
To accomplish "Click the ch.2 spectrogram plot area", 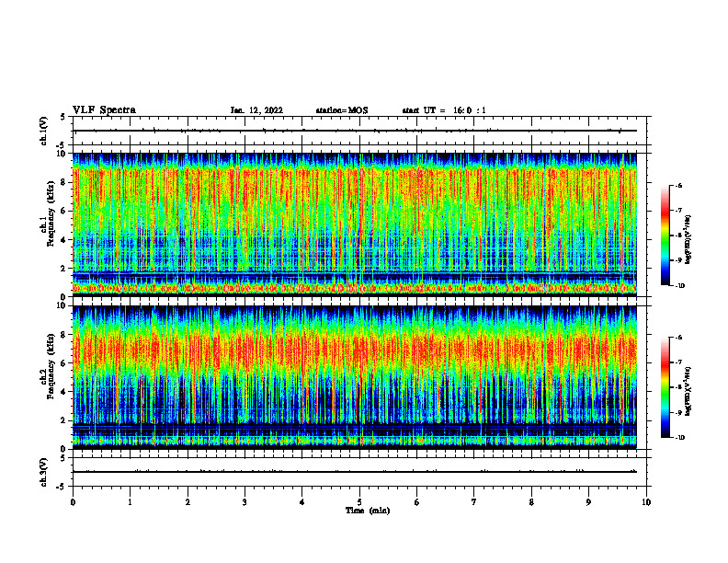I will (355, 377).
